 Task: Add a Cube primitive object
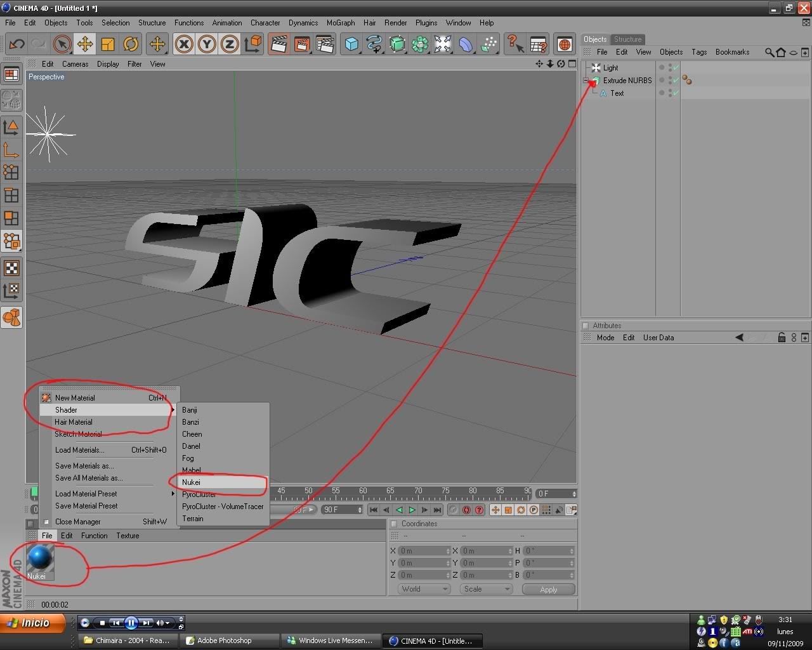(x=351, y=44)
